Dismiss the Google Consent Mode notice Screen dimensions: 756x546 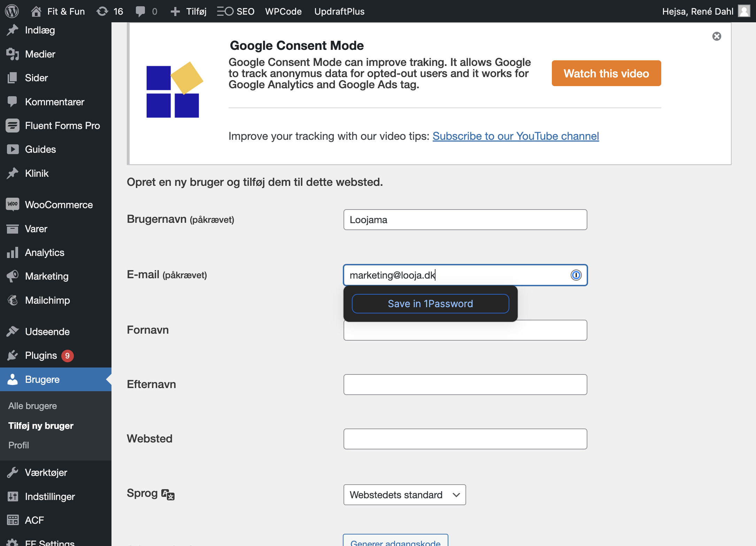(717, 36)
